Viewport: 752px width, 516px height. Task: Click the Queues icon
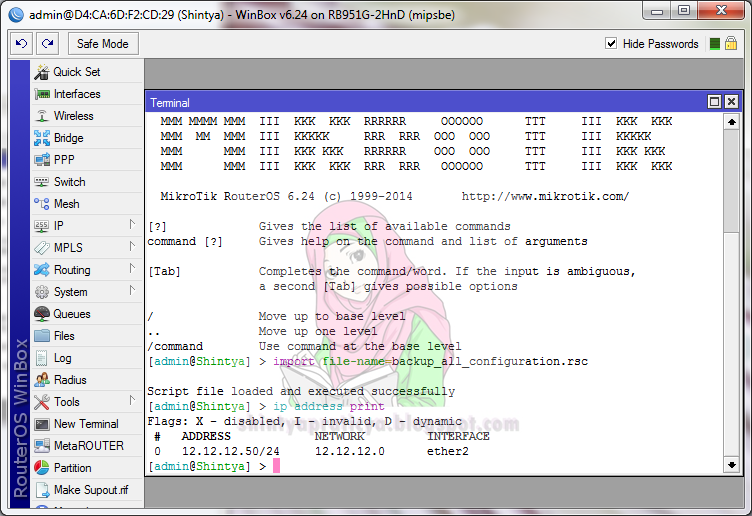[42, 314]
